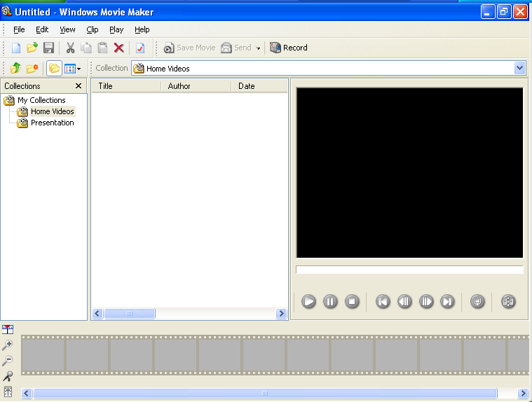Open the Views dropdown arrow
The width and height of the screenshot is (532, 402).
pyautogui.click(x=79, y=69)
